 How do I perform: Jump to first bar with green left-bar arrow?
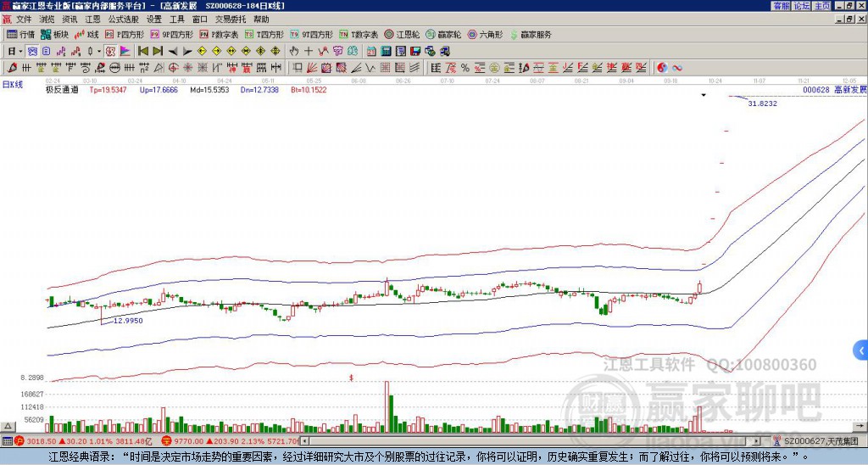[x=142, y=52]
